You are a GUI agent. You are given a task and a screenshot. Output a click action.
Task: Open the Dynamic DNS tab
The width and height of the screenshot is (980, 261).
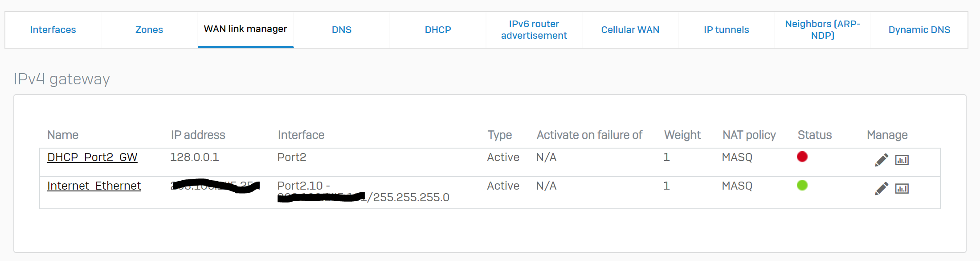pos(919,30)
